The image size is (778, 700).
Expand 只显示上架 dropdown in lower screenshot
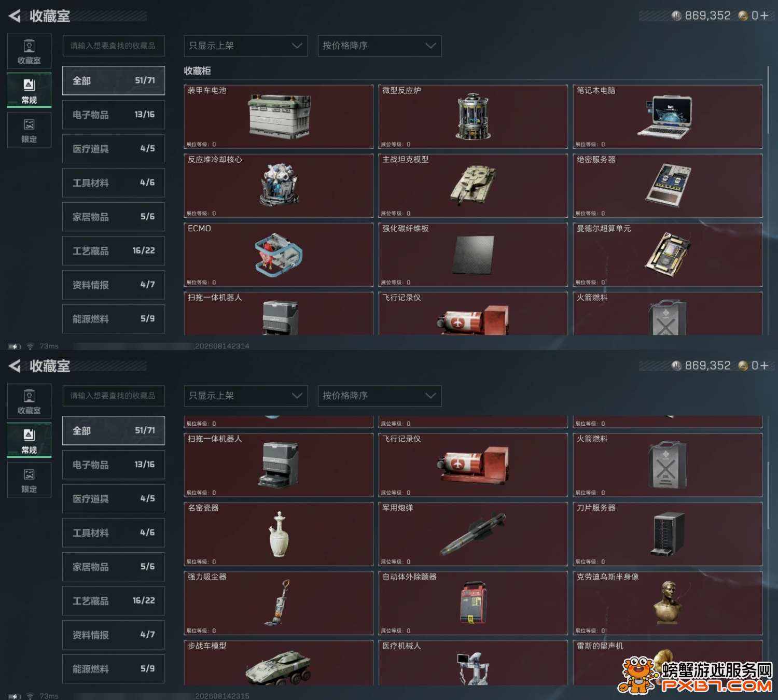245,396
